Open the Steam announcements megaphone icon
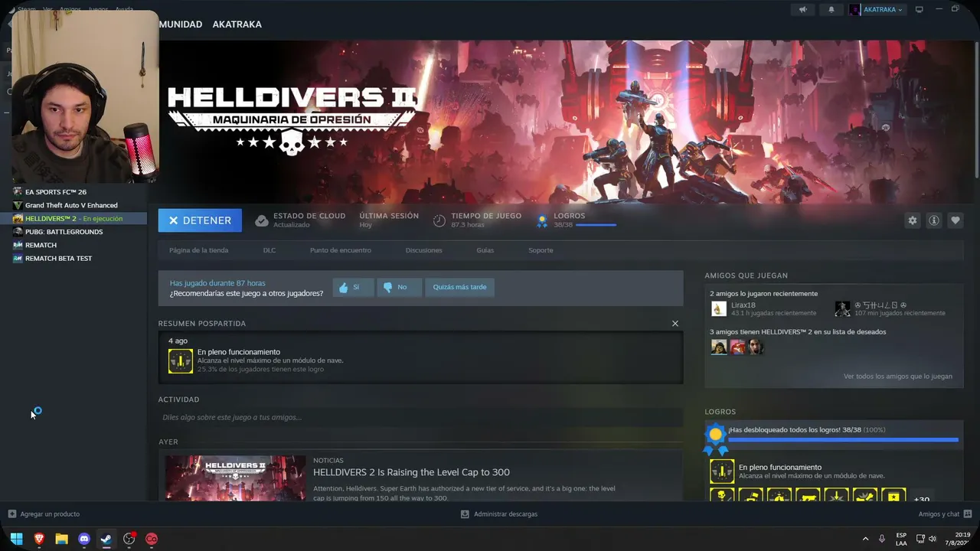Screen dimensions: 980x551 803,10
